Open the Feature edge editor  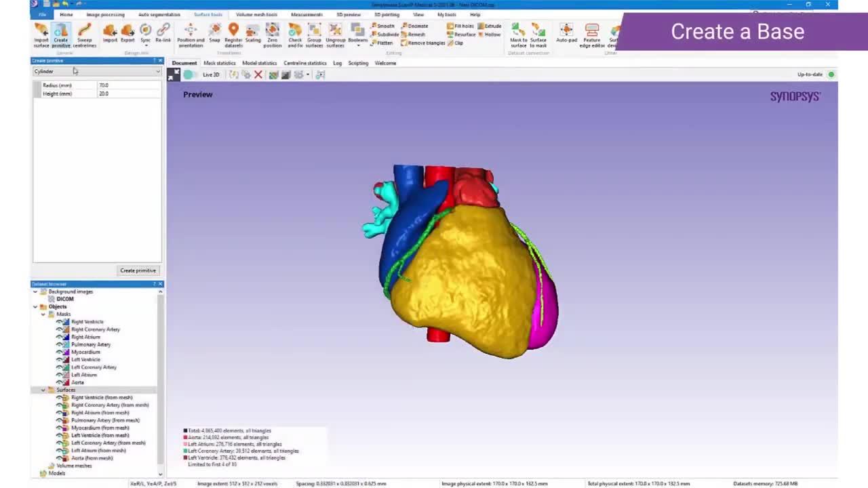coord(592,32)
